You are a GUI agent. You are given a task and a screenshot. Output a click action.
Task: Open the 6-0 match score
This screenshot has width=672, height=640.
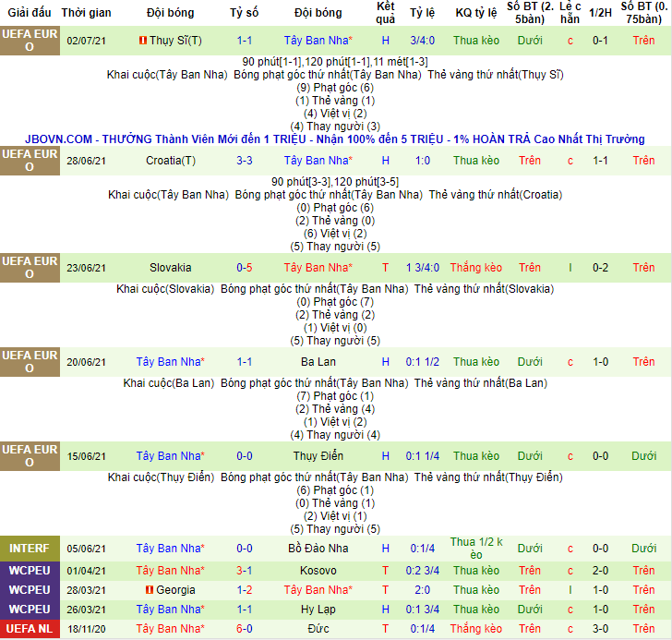click(244, 629)
